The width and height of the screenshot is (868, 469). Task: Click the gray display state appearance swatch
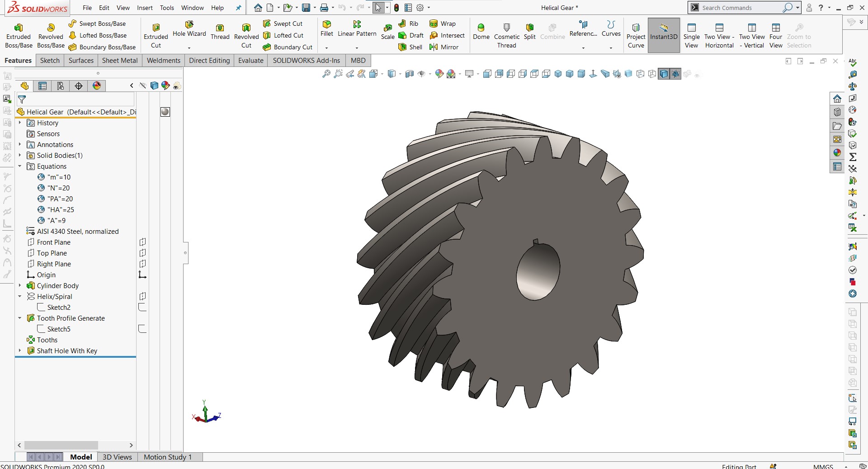[165, 112]
